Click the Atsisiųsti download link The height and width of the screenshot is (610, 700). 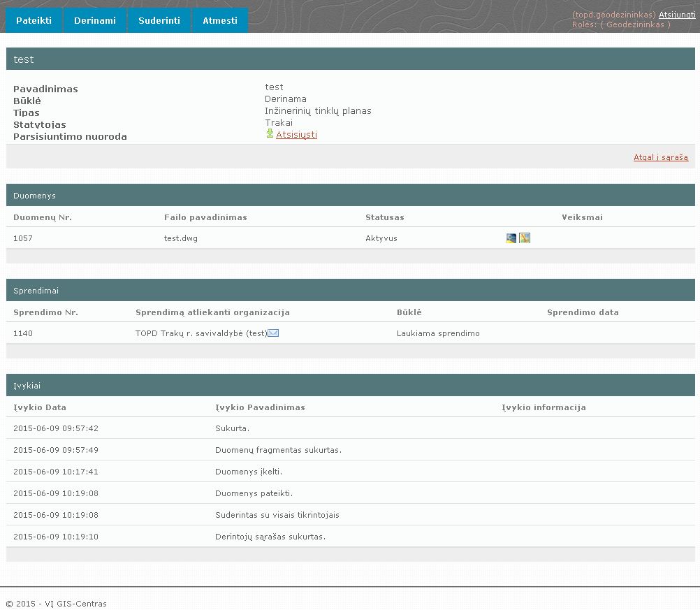(x=296, y=135)
